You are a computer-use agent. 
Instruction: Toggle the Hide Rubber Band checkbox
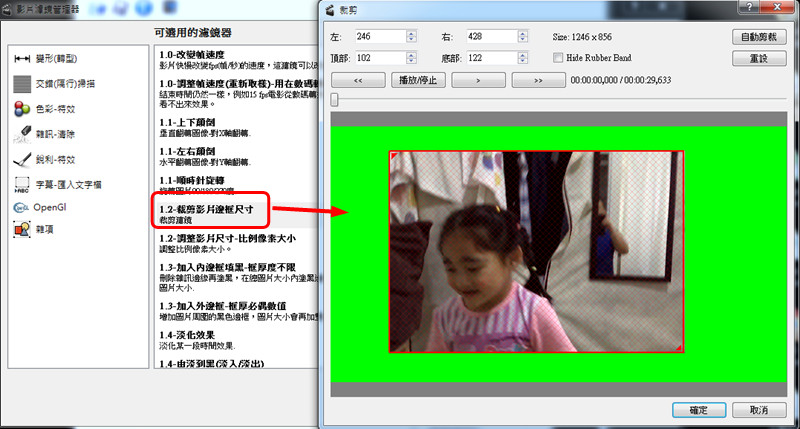(558, 58)
